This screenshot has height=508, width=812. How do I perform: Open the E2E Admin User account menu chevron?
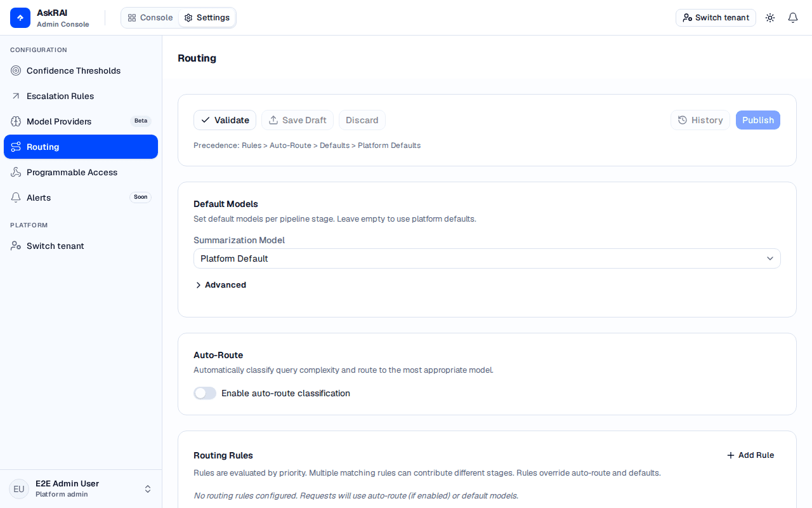tap(148, 489)
